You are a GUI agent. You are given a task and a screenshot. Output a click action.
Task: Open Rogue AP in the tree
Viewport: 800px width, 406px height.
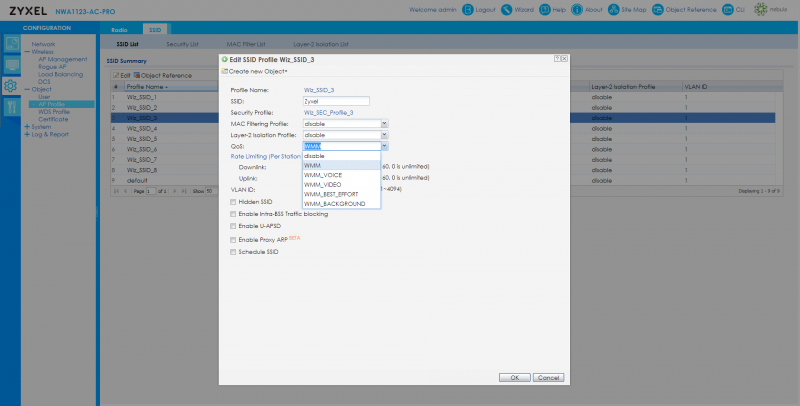[x=52, y=67]
